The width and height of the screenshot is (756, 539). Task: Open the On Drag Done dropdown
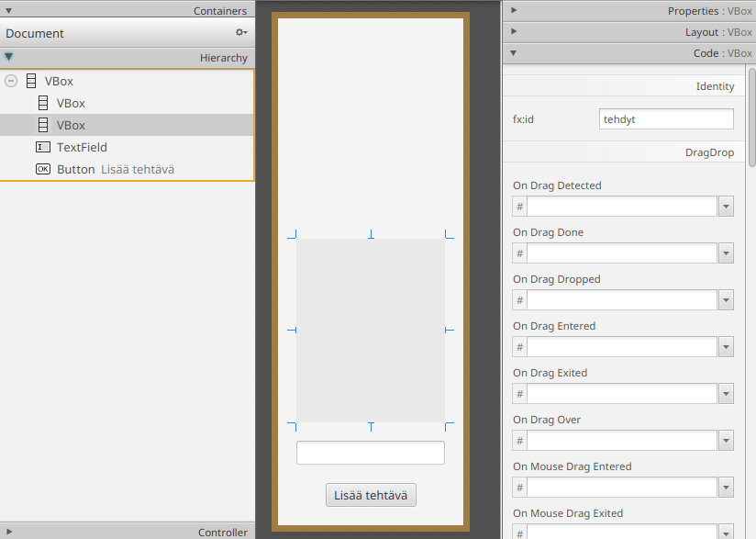(x=726, y=253)
